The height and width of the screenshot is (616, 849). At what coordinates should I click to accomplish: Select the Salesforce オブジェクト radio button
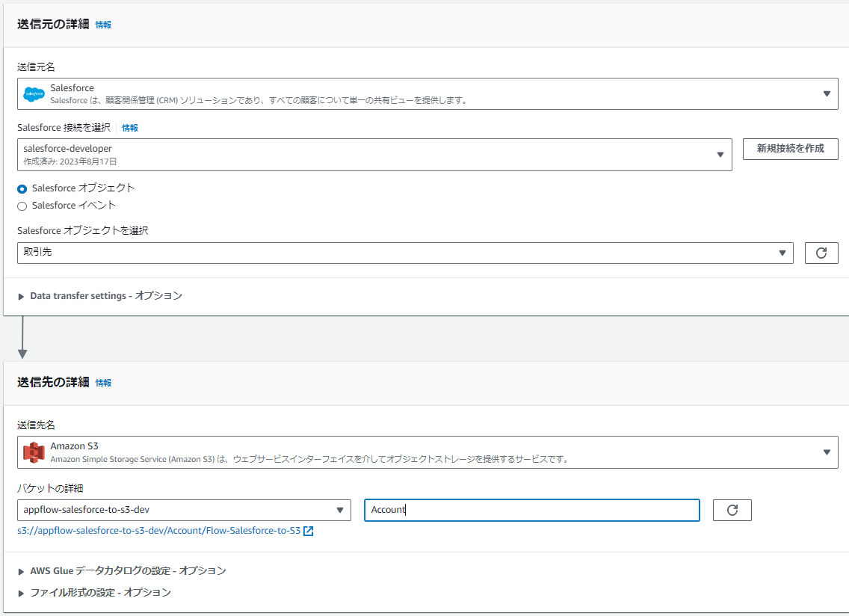pyautogui.click(x=22, y=188)
